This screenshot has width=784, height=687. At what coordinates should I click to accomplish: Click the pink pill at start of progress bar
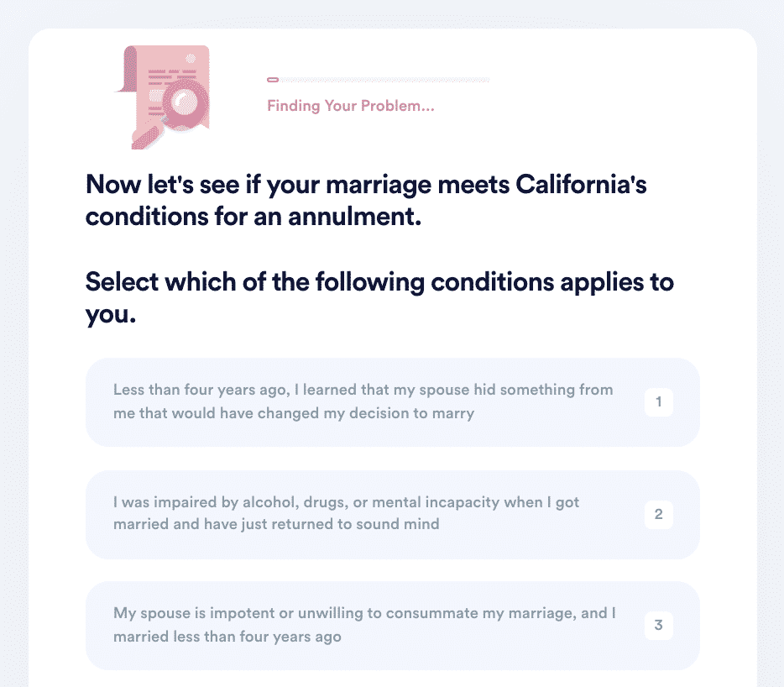[273, 80]
